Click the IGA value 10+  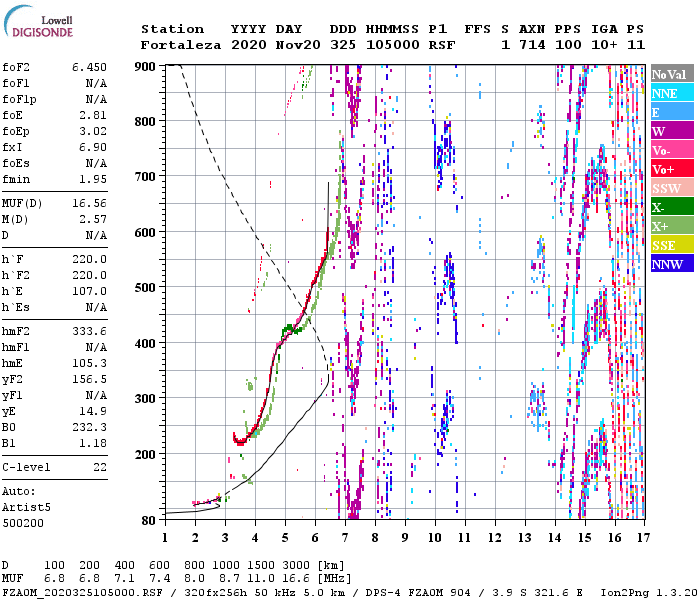click(604, 45)
